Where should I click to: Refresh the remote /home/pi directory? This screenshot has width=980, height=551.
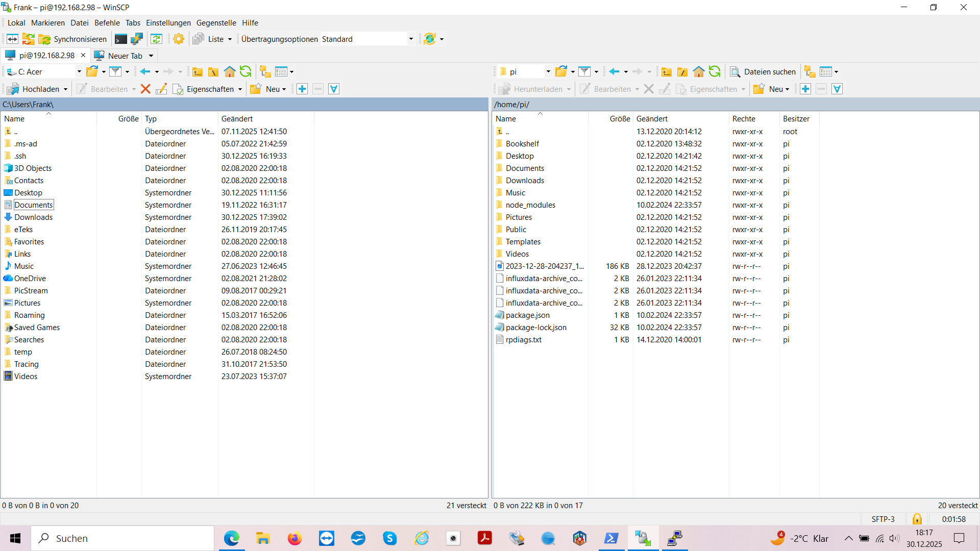pos(715,72)
